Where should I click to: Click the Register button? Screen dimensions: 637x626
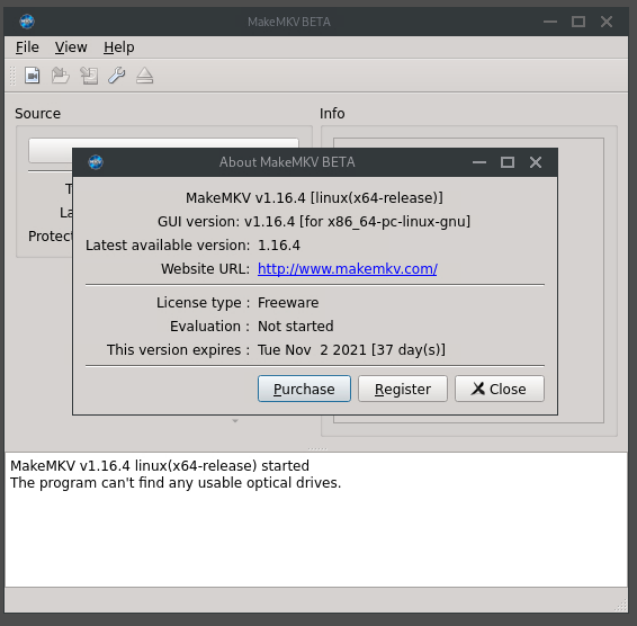(x=403, y=389)
